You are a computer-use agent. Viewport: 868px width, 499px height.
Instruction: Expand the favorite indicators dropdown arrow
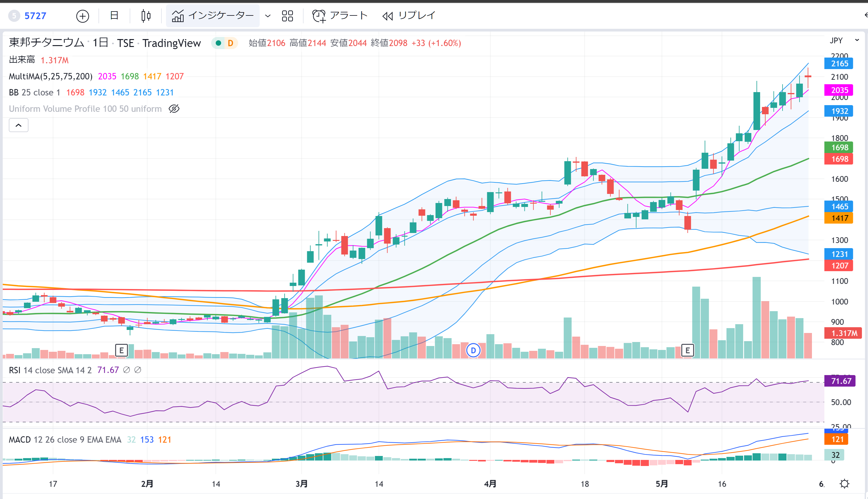[268, 16]
